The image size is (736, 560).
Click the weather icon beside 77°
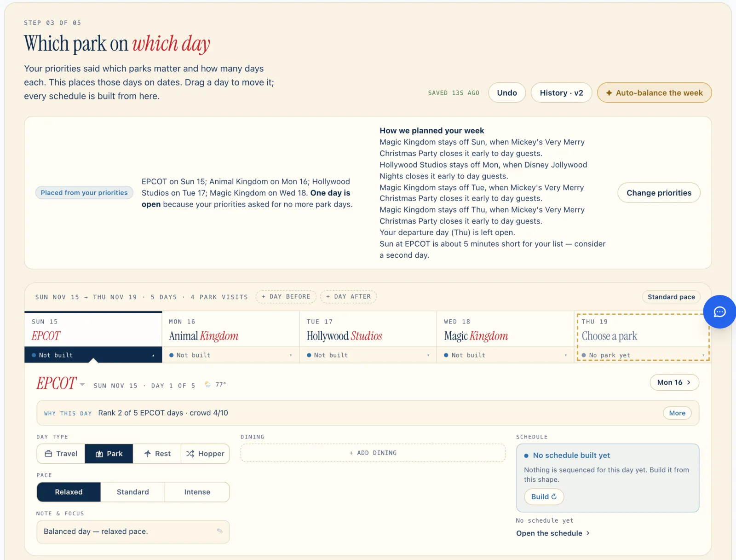[x=208, y=384]
